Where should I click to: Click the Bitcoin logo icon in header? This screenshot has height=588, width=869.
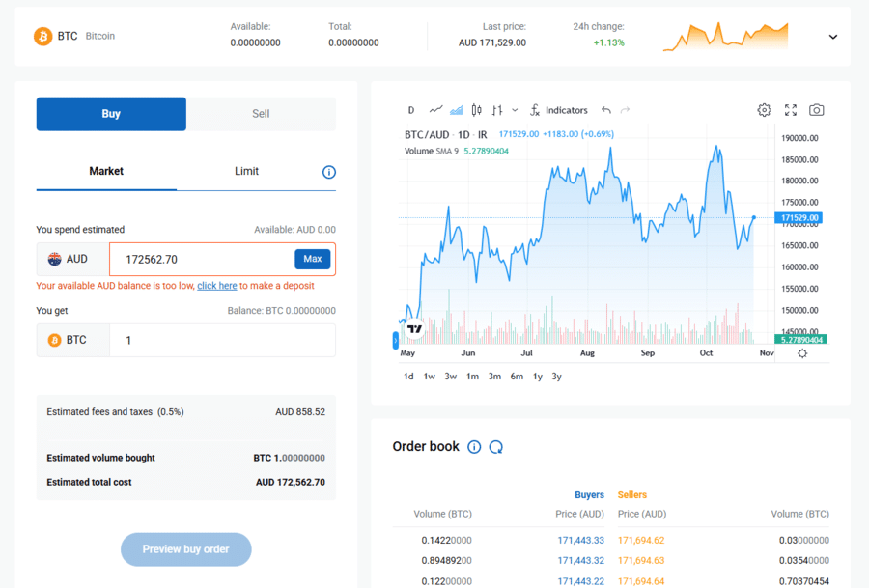click(x=42, y=36)
